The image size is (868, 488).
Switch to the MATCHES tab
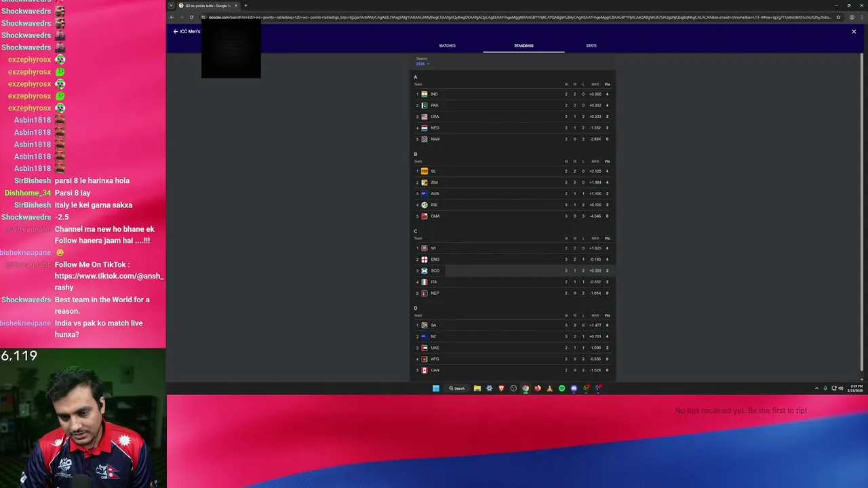448,45
